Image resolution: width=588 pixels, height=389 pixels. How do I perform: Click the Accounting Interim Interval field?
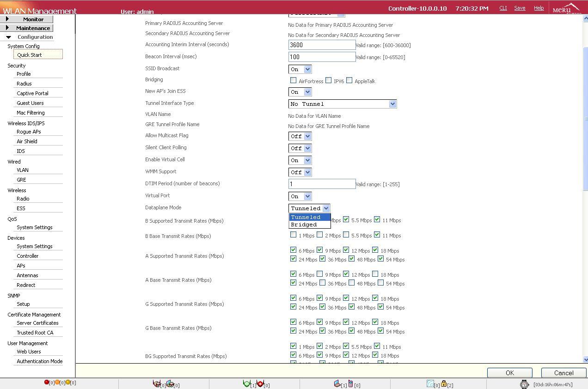click(x=322, y=45)
